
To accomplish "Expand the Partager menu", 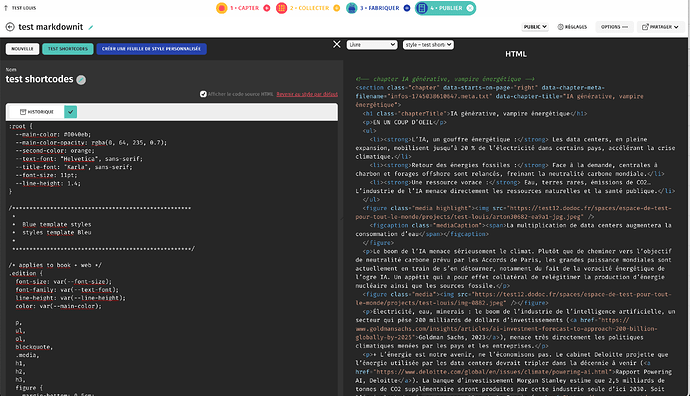I will (x=660, y=27).
